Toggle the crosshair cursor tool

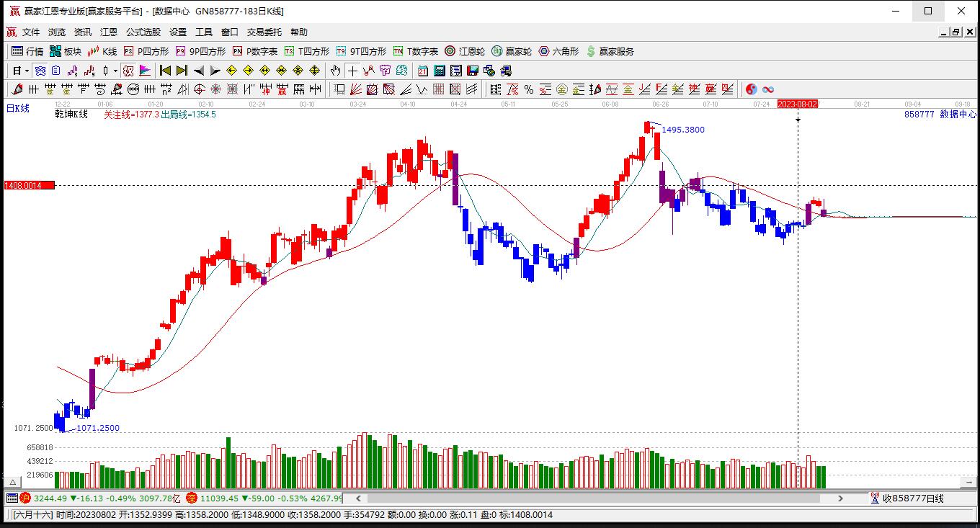[x=352, y=71]
